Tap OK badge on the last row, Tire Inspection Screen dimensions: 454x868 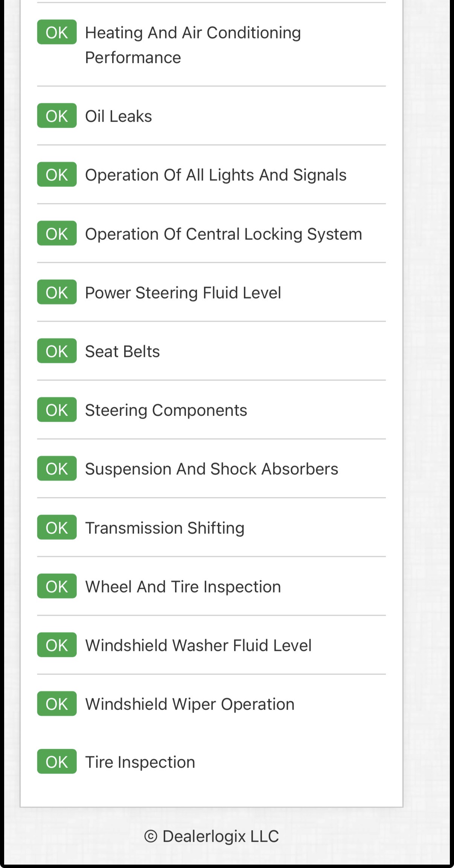[x=57, y=761]
